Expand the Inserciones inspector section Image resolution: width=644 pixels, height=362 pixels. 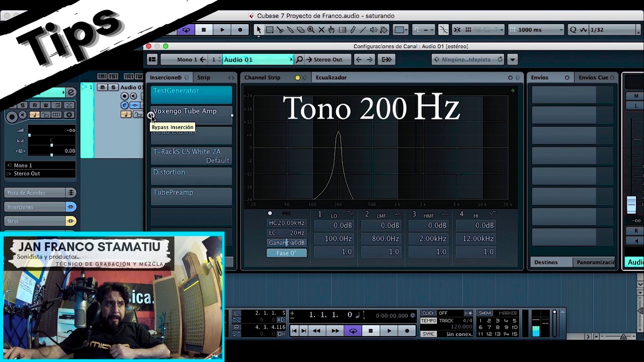(40, 207)
